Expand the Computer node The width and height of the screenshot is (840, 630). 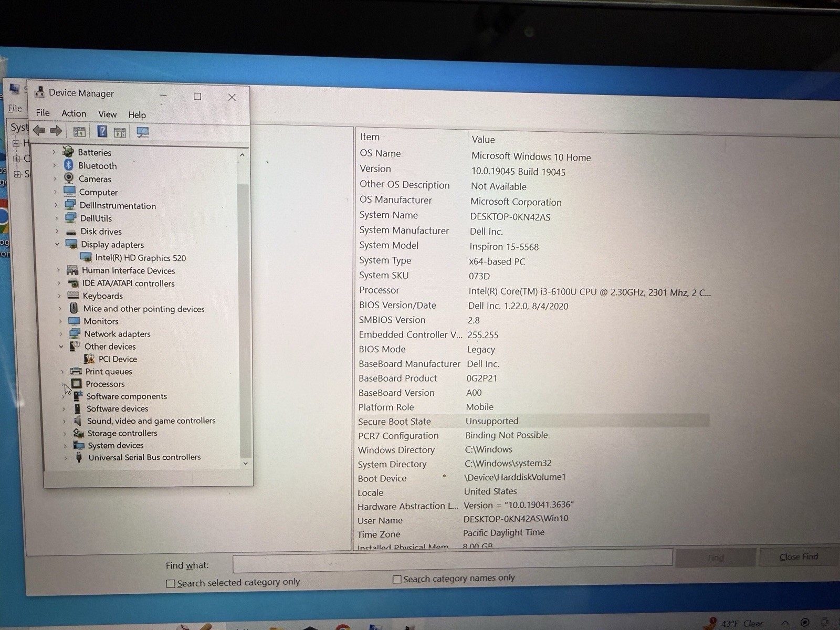click(x=55, y=192)
